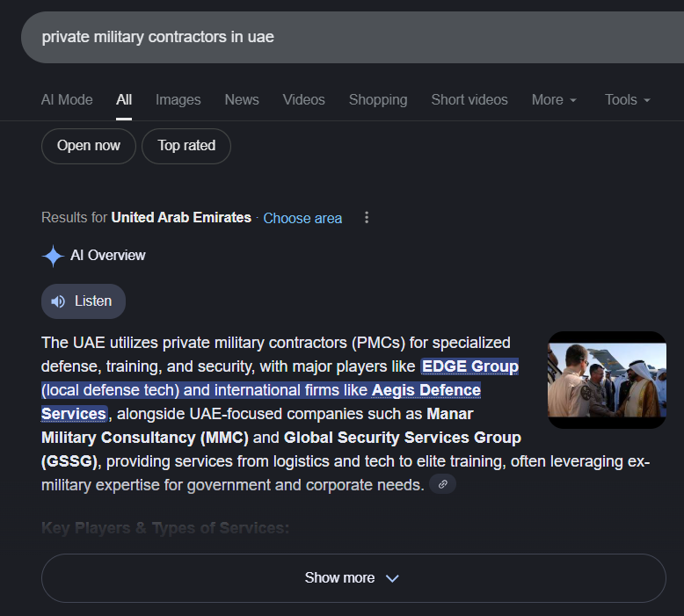Viewport: 684px width, 616px height.
Task: Click the United Arab Emirates location text
Action: click(x=181, y=218)
